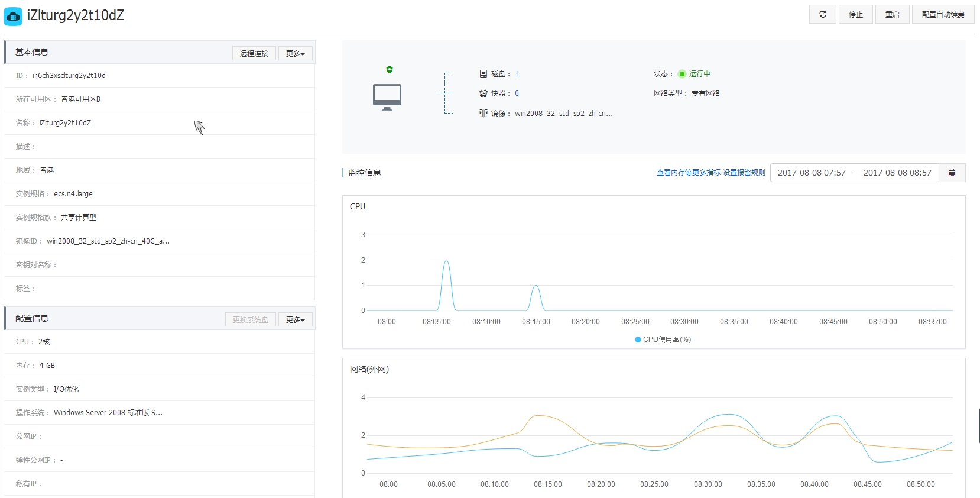The width and height of the screenshot is (980, 498).
Task: Expand 更多 dropdown in 配置信息 panel
Action: click(x=295, y=320)
